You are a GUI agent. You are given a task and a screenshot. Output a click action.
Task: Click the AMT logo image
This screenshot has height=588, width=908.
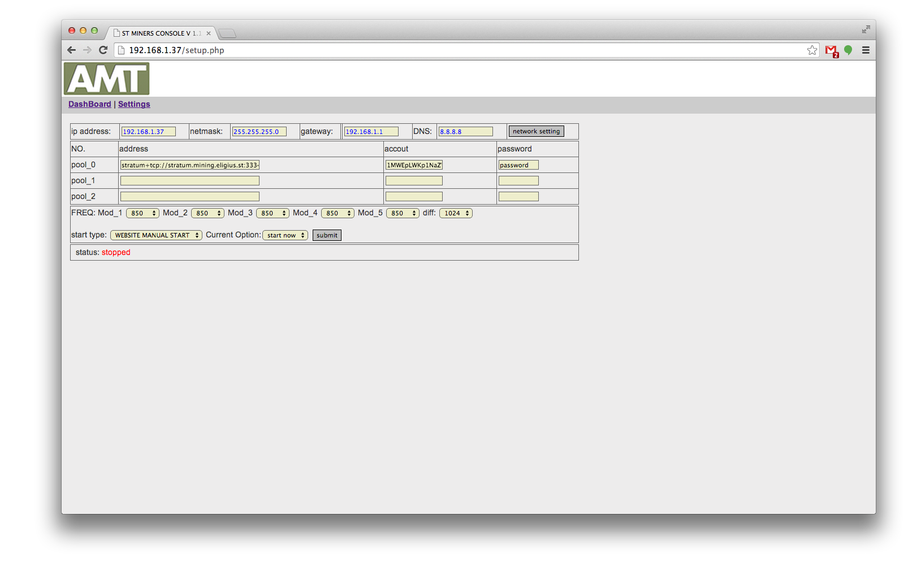[107, 79]
